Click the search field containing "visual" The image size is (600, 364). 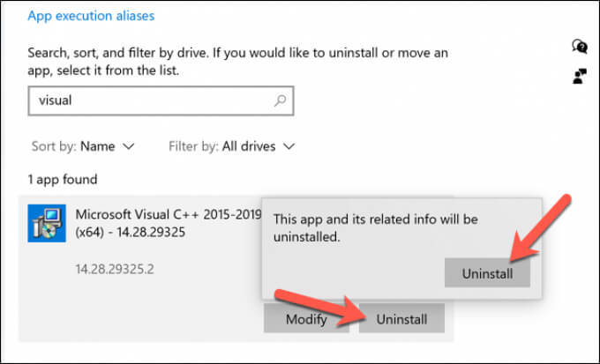(x=150, y=100)
